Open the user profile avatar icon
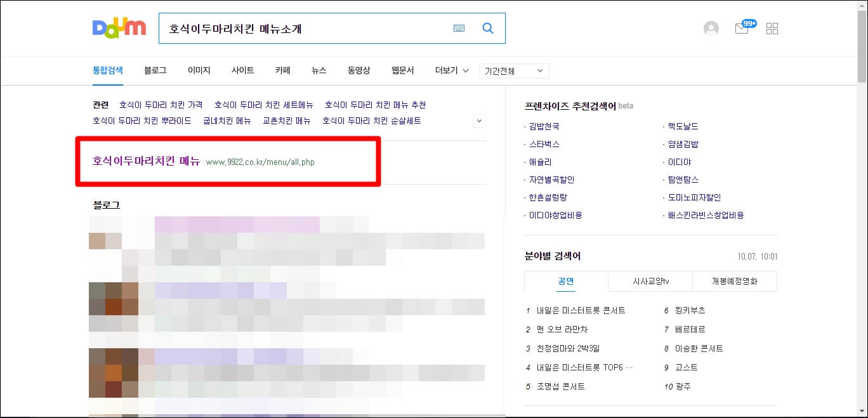 (x=711, y=29)
